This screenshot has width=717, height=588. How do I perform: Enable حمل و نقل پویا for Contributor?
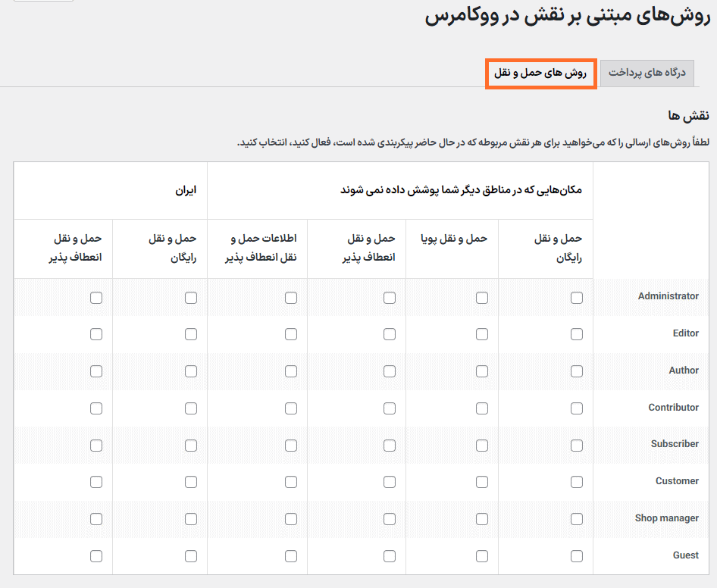coord(482,408)
